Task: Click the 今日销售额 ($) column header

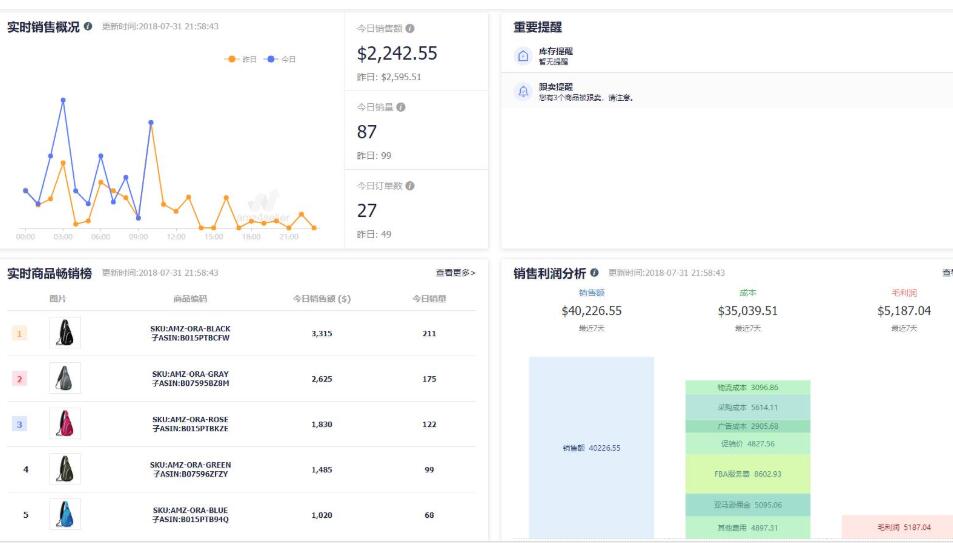Action: coord(320,299)
